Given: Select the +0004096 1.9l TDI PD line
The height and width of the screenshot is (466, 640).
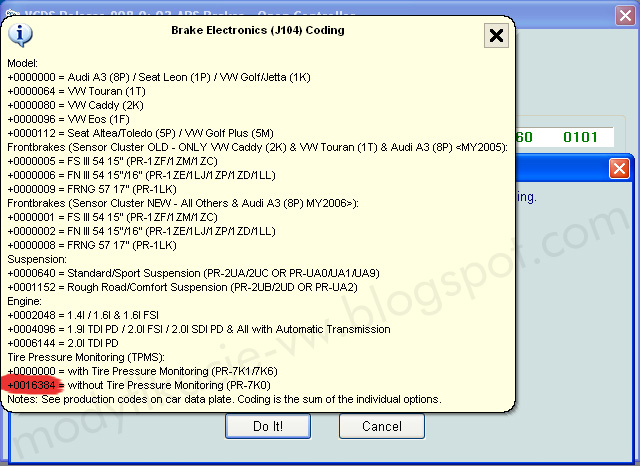Looking at the screenshot, I should coord(199,329).
